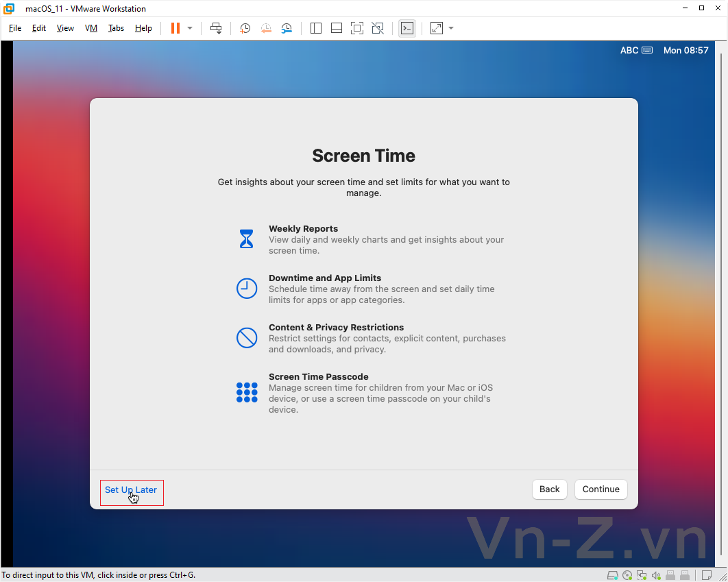
Task: Click the CD/DVD drive status bar icon
Action: click(627, 576)
